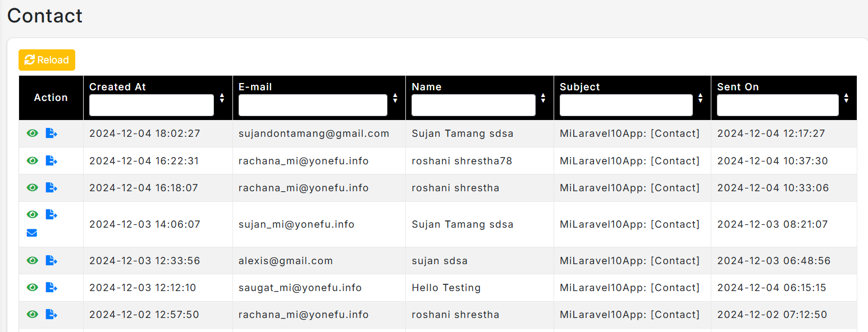Click sent time 2024-12-03 08:21:07
The width and height of the screenshot is (868, 332).
(x=773, y=224)
